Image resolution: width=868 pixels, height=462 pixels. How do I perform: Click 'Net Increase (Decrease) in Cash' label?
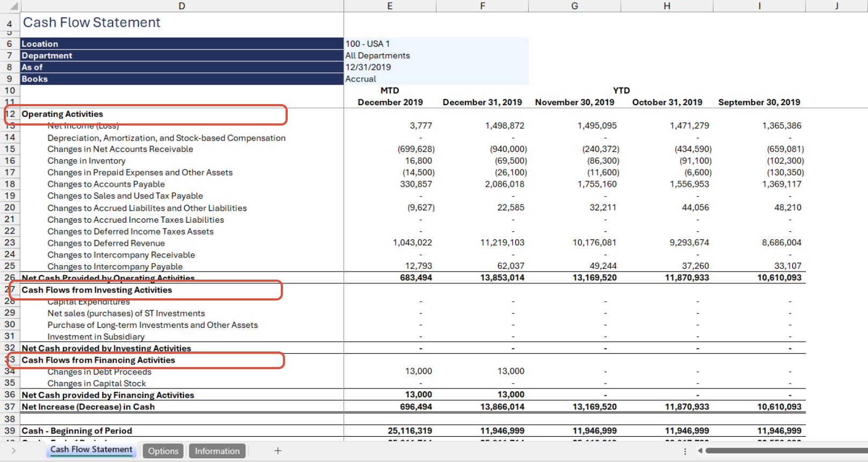click(88, 407)
